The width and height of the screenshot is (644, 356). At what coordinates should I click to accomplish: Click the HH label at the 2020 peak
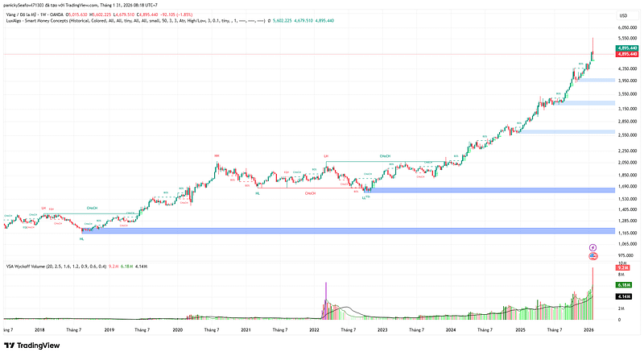(217, 155)
